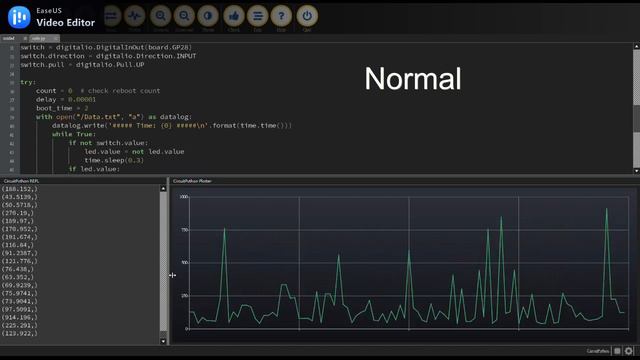Open the Serial connection button
The width and height of the screenshot is (640, 360).
pos(111,16)
